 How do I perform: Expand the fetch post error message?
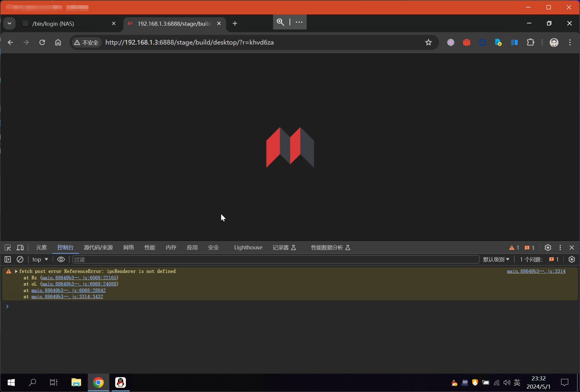point(16,271)
